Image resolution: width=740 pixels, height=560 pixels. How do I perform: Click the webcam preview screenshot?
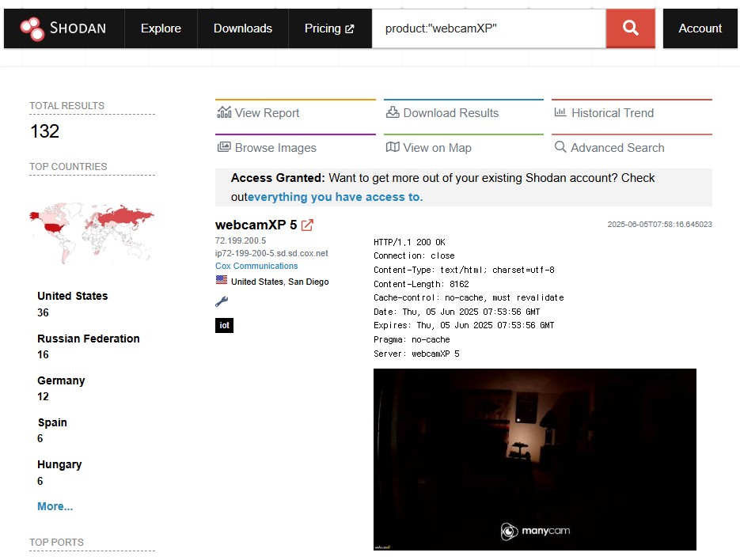[x=535, y=459]
